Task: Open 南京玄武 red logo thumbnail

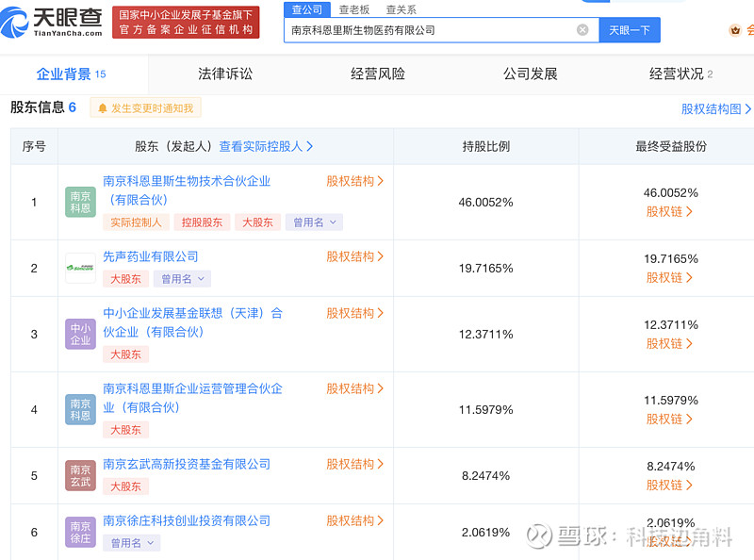Action: [80, 475]
